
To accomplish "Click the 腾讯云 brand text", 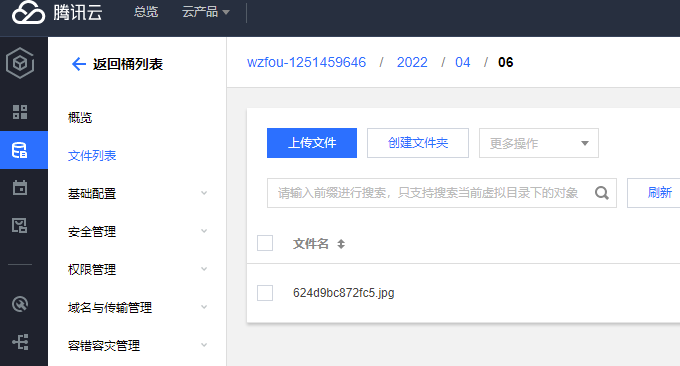I will pyautogui.click(x=78, y=12).
